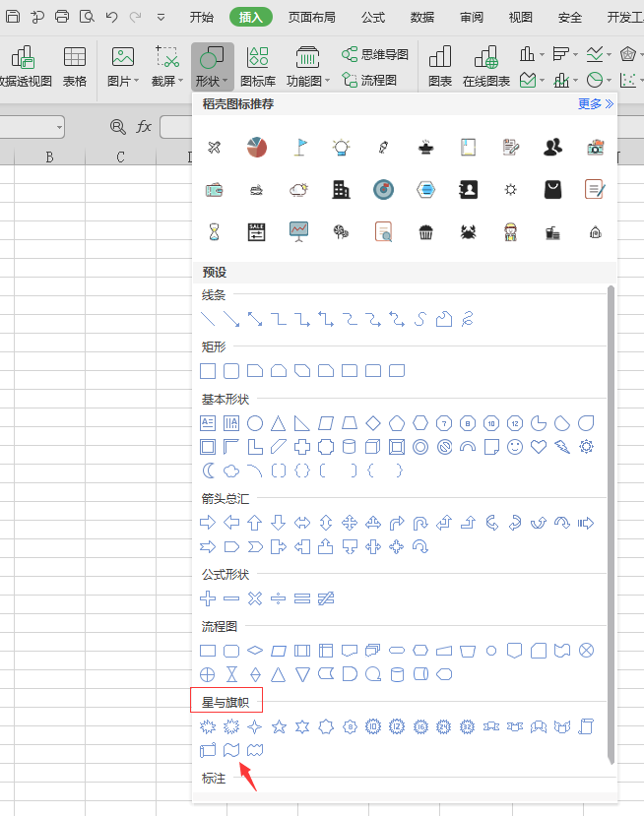The width and height of the screenshot is (644, 816).
Task: Click the 更多 more icons link
Action: (x=595, y=103)
